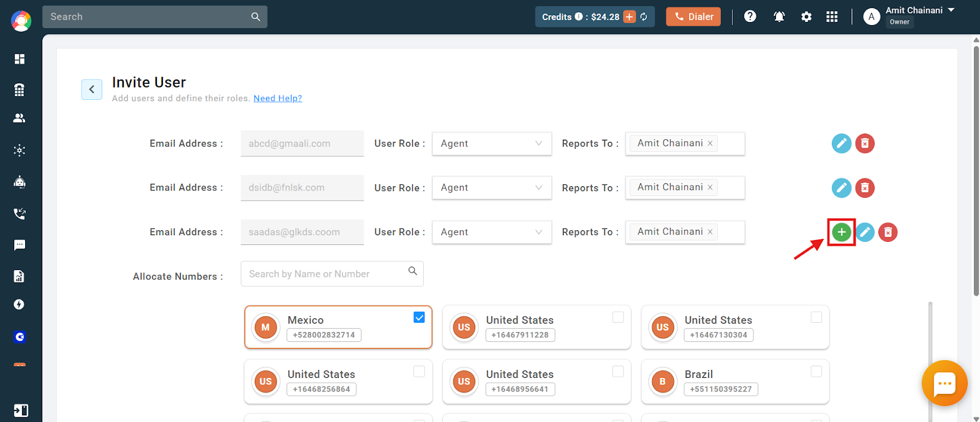The height and width of the screenshot is (422, 980).
Task: Open the reports document icon in the sidebar
Action: pyautogui.click(x=20, y=276)
